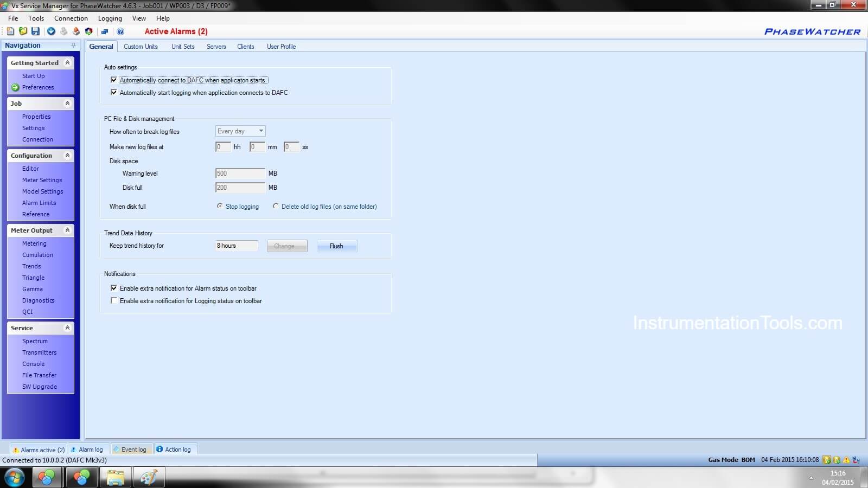868x488 pixels.
Task: Click the blue info icon on Action log tab
Action: coord(159,449)
